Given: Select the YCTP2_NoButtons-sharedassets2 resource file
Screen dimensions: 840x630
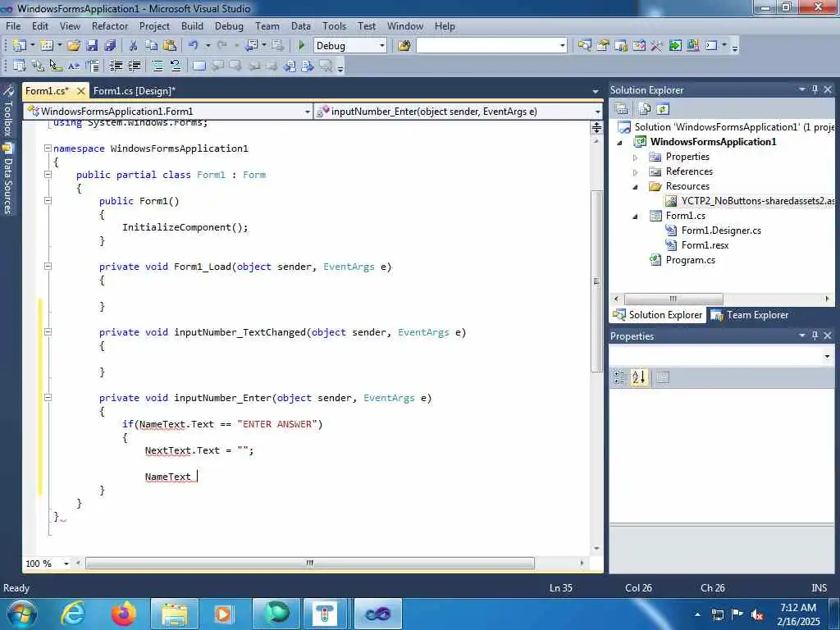Looking at the screenshot, I should [x=756, y=201].
